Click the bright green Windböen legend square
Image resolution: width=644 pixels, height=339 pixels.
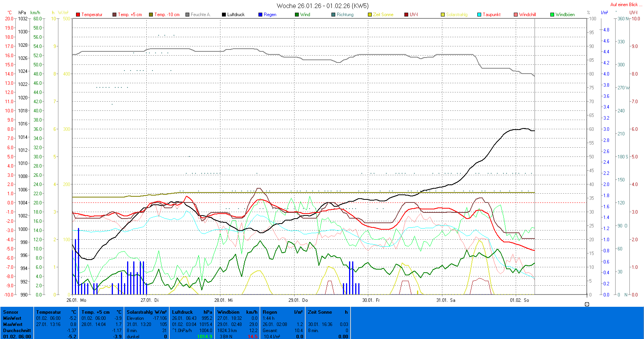pos(552,15)
